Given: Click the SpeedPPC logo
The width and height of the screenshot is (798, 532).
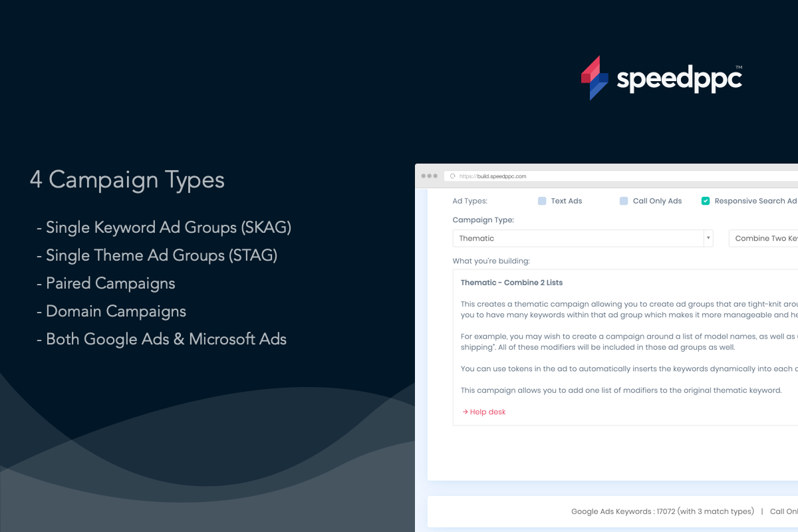Looking at the screenshot, I should click(662, 78).
